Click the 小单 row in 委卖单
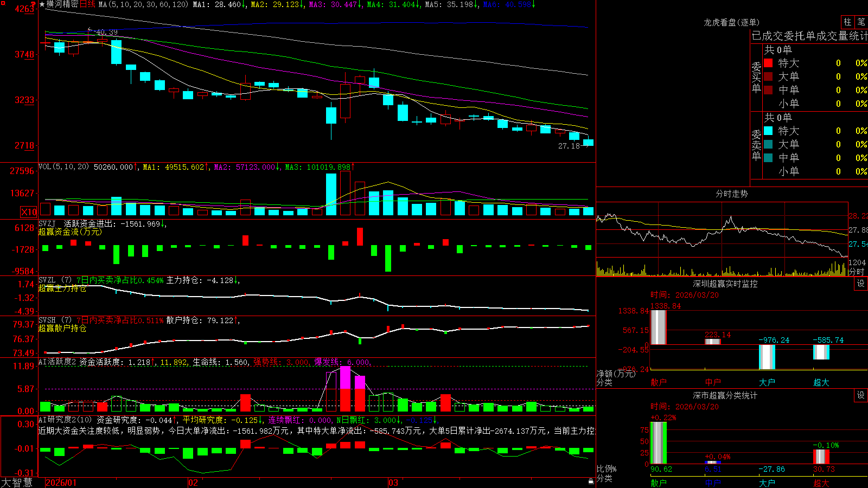This screenshot has height=488, width=868. [815, 171]
